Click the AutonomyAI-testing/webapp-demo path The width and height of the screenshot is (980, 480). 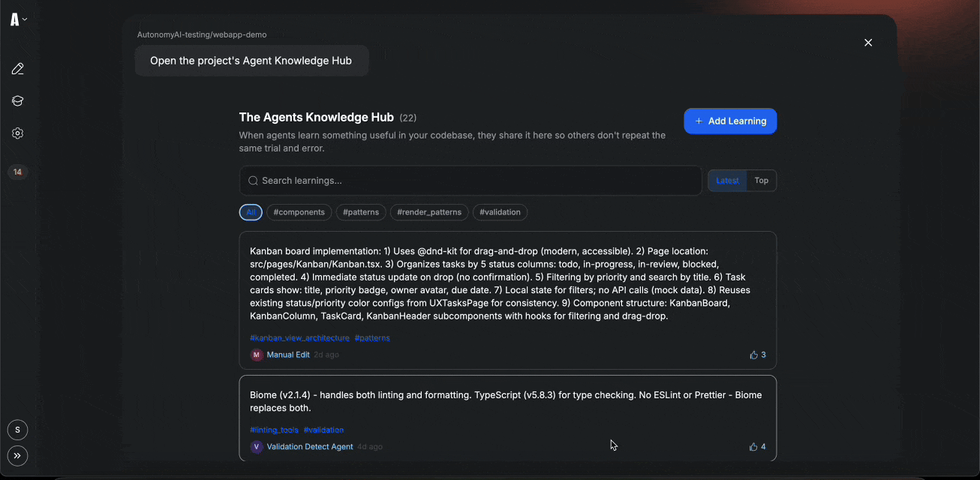202,34
